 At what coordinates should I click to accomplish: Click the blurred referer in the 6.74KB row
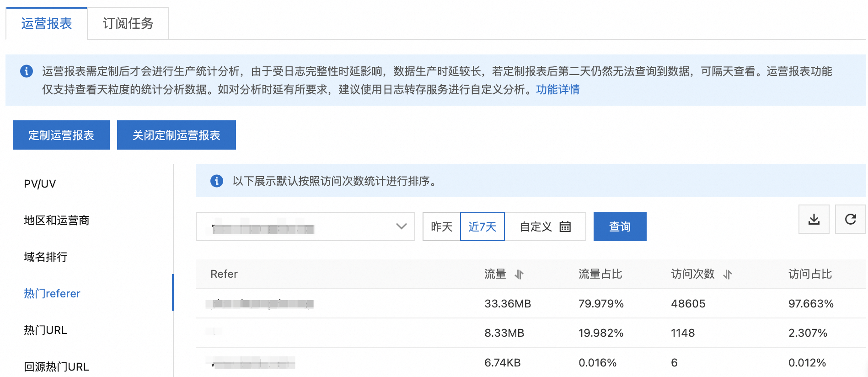(251, 363)
